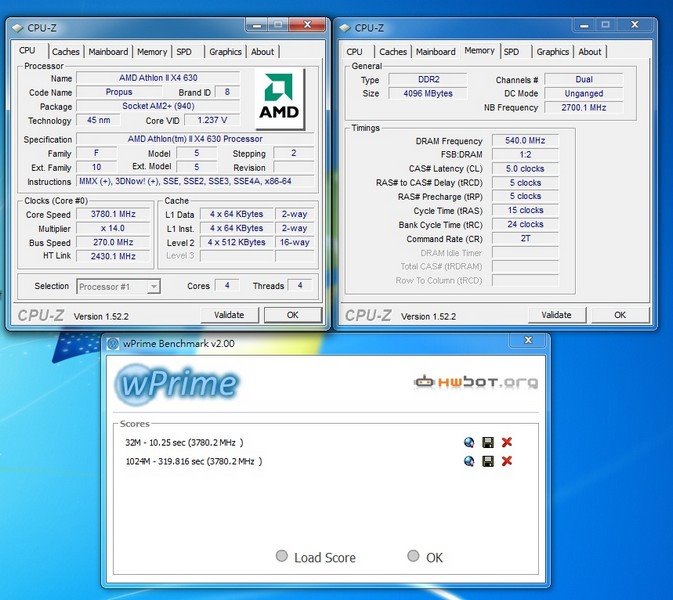Screen dimensions: 673x600
Task: Click the Command Rate 2T value
Action: [x=525, y=239]
